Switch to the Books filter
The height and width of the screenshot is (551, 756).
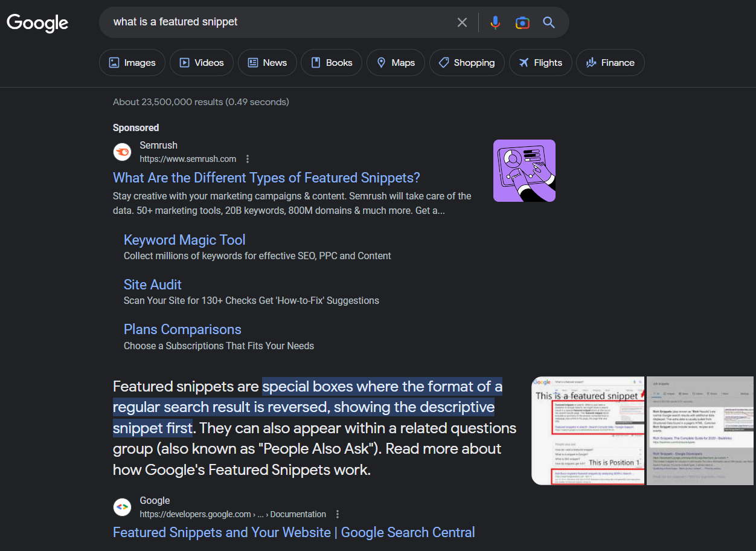(x=332, y=63)
